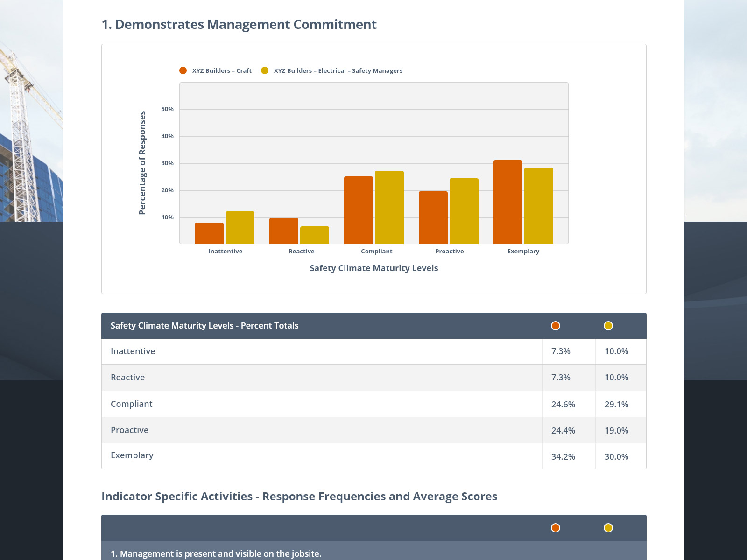The image size is (747, 560).
Task: Click the 'Inattentive' chart axis label
Action: pyautogui.click(x=226, y=252)
